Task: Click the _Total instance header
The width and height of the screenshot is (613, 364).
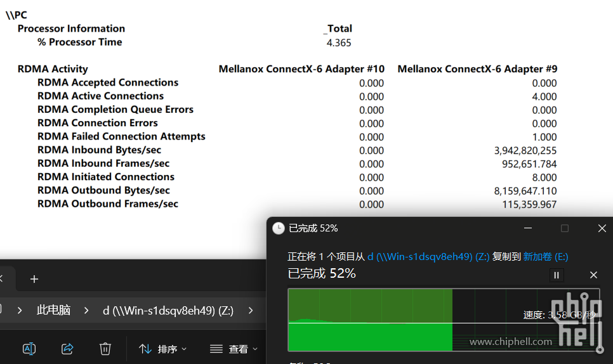Action: [x=338, y=29]
